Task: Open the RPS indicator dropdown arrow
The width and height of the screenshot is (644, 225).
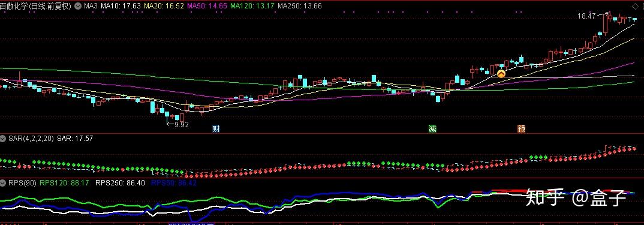Action: 3,182
